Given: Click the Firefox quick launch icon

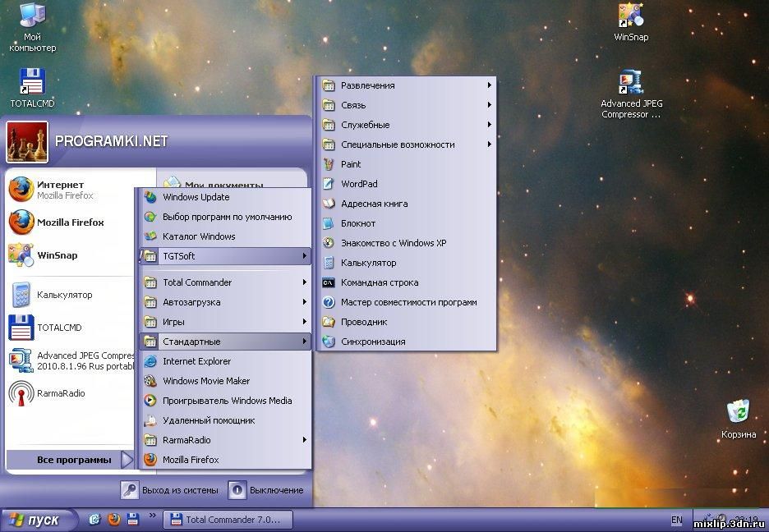Looking at the screenshot, I should (x=114, y=519).
